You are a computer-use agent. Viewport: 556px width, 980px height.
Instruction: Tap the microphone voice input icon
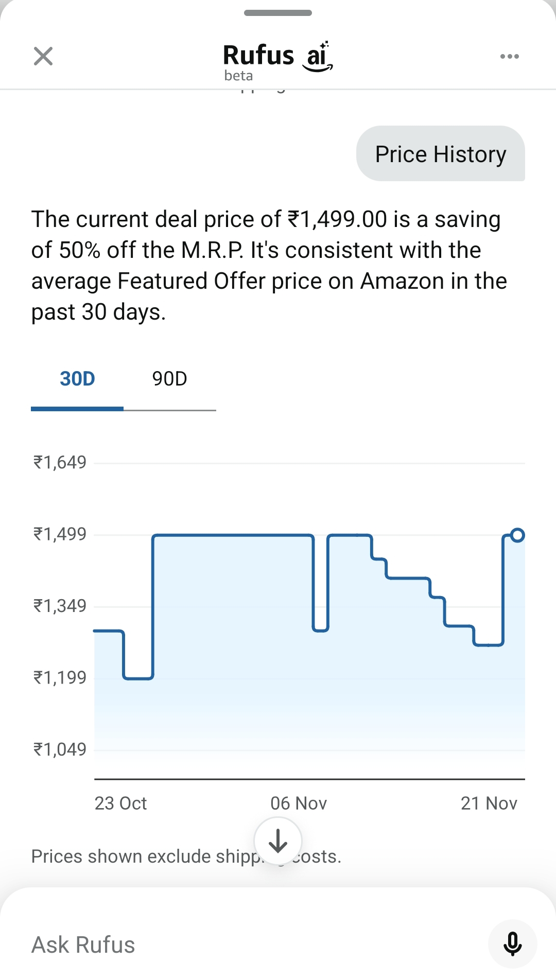click(x=512, y=944)
